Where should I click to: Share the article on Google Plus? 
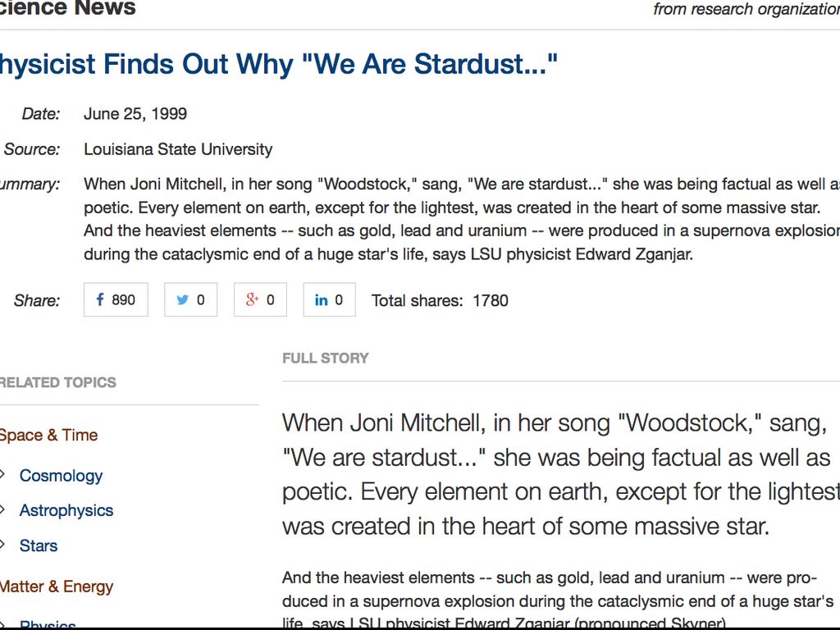(x=260, y=300)
